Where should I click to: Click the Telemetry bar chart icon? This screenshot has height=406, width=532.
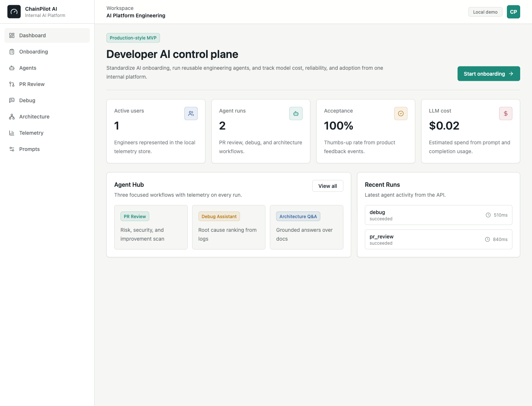(12, 133)
